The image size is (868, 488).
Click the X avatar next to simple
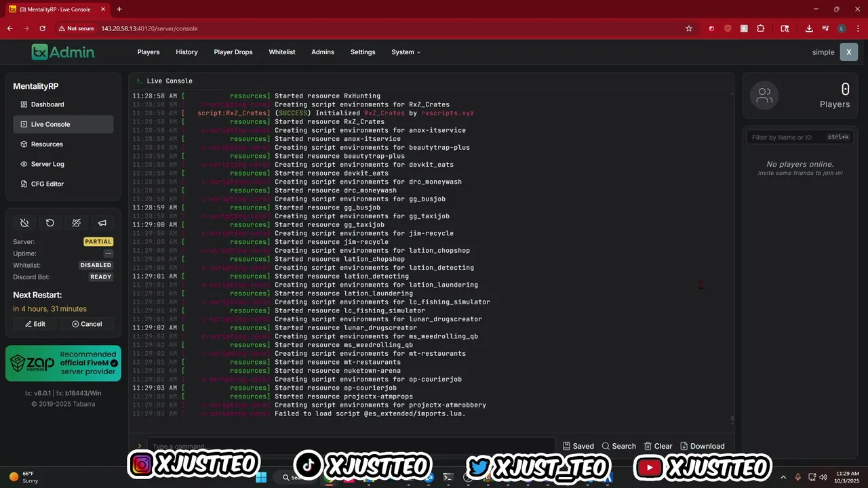pos(848,52)
